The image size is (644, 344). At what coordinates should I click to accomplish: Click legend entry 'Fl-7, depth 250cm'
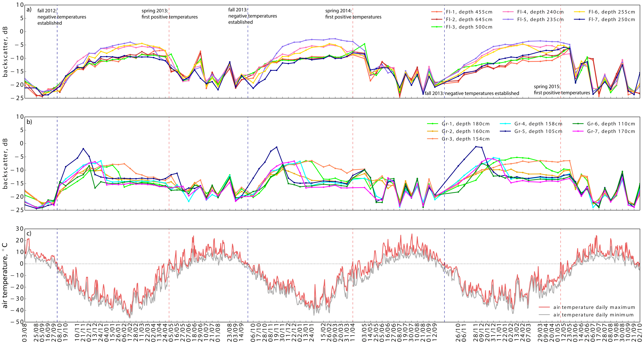point(605,19)
